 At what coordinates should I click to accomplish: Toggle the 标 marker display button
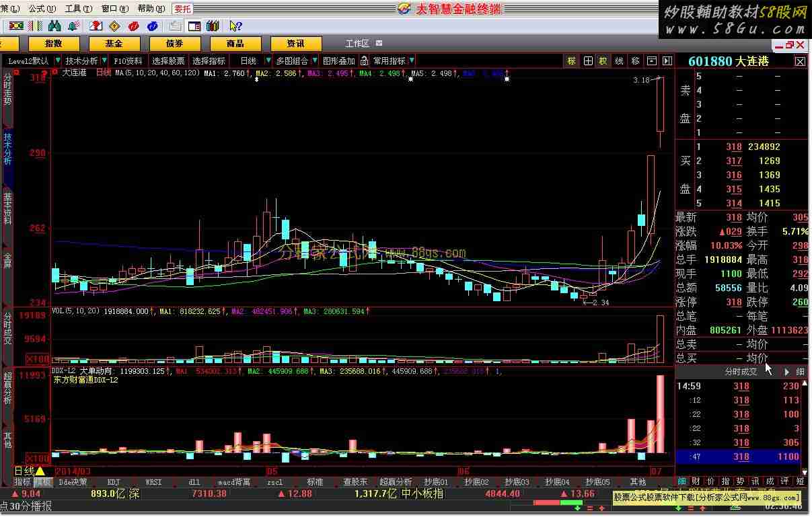(572, 61)
